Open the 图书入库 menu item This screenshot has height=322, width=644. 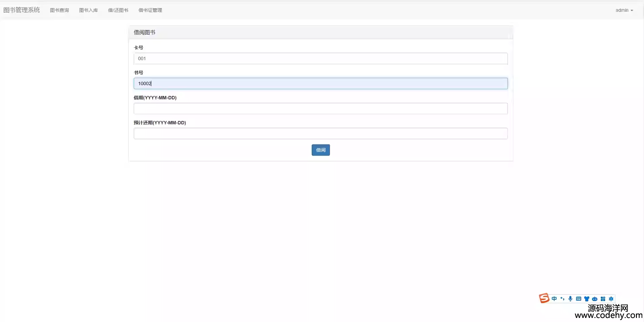pyautogui.click(x=88, y=10)
